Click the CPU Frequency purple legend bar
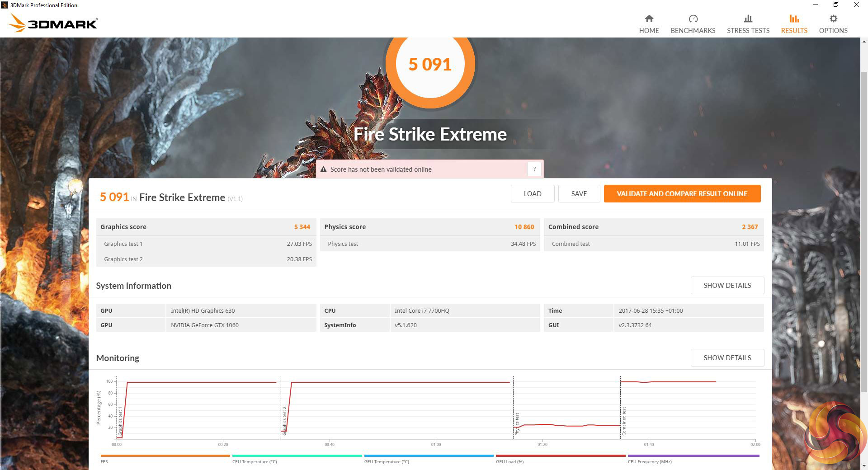The image size is (868, 470). tap(693, 456)
